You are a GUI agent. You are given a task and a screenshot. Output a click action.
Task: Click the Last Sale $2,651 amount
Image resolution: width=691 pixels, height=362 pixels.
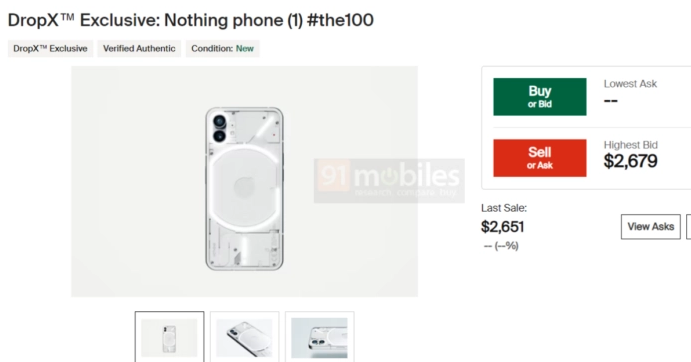(x=502, y=227)
